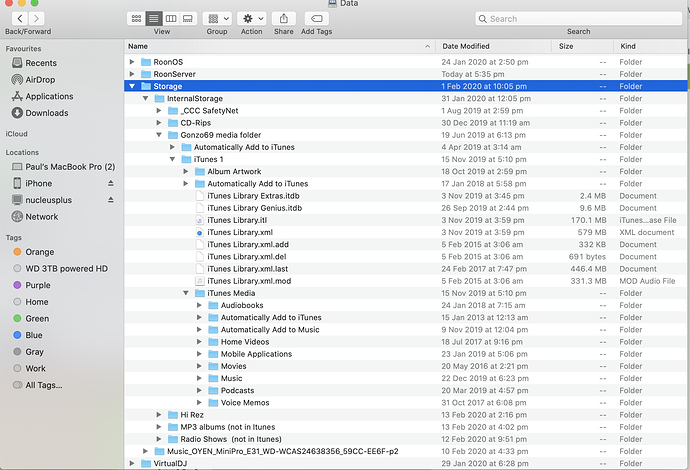This screenshot has height=470, width=690.
Task: Select the iTunes Library.xml file icon
Action: pyautogui.click(x=199, y=232)
